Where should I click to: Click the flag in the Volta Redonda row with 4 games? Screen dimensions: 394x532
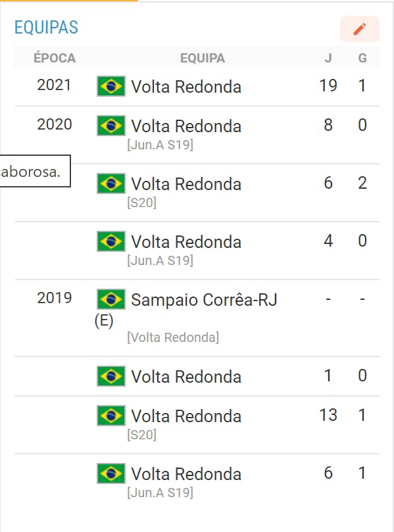click(x=111, y=241)
